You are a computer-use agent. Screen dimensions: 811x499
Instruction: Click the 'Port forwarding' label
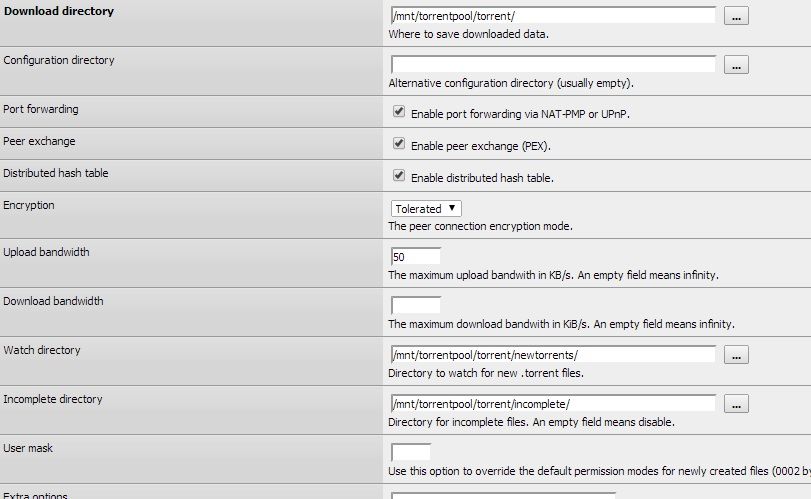click(x=41, y=110)
